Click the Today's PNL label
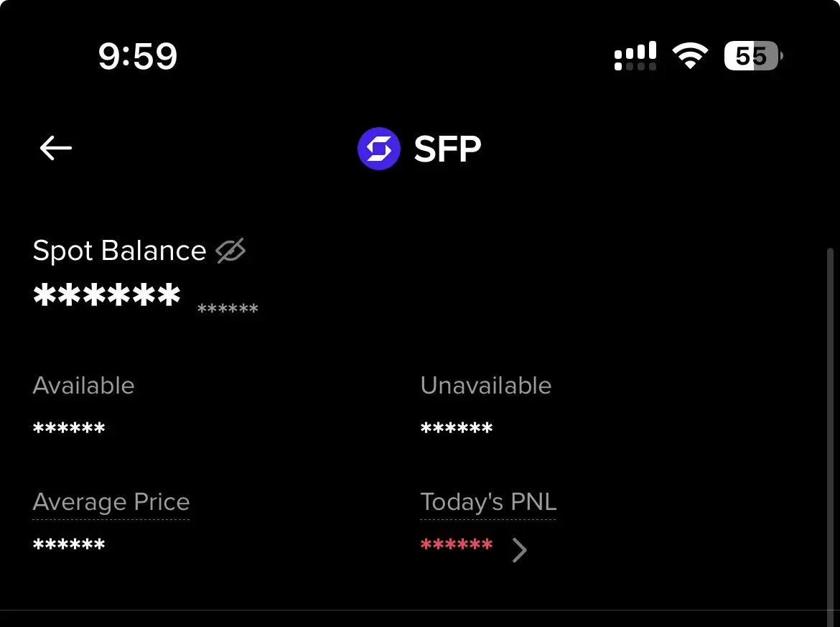840x627 pixels. [489, 502]
